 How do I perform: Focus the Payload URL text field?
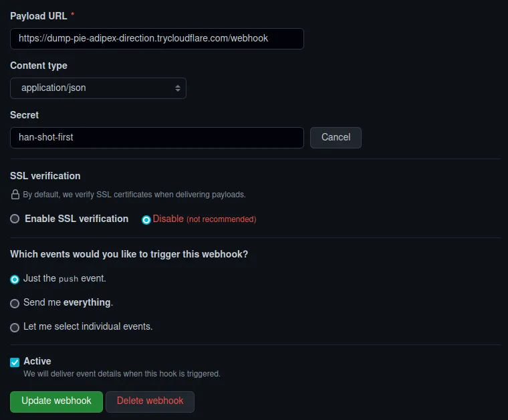(157, 39)
